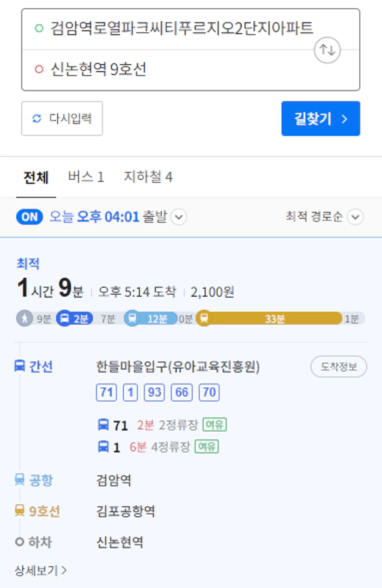Click the light-blue airport line 12분 segment
This screenshot has width=382, height=588.
(151, 318)
